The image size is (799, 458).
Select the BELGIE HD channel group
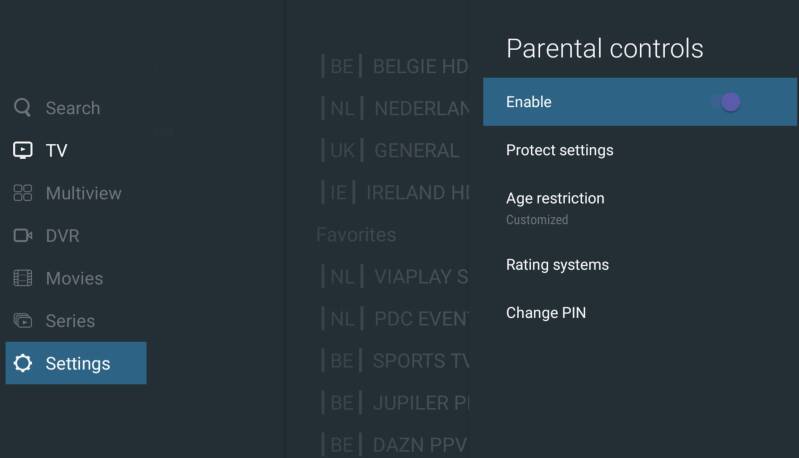[x=396, y=67]
